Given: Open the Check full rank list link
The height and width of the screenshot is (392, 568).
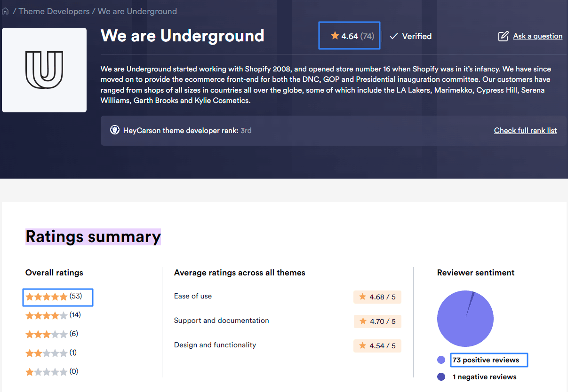Looking at the screenshot, I should pos(525,131).
